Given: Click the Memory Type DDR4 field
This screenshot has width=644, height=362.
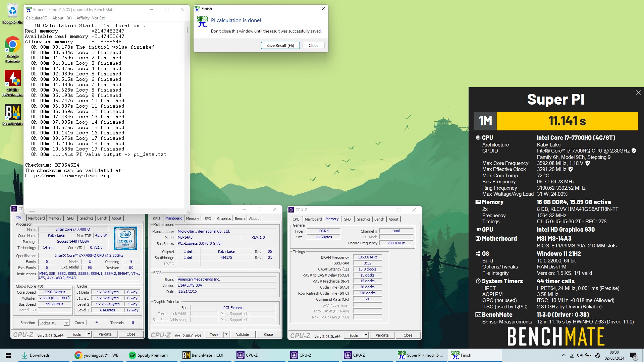Looking at the screenshot, I should click(324, 231).
